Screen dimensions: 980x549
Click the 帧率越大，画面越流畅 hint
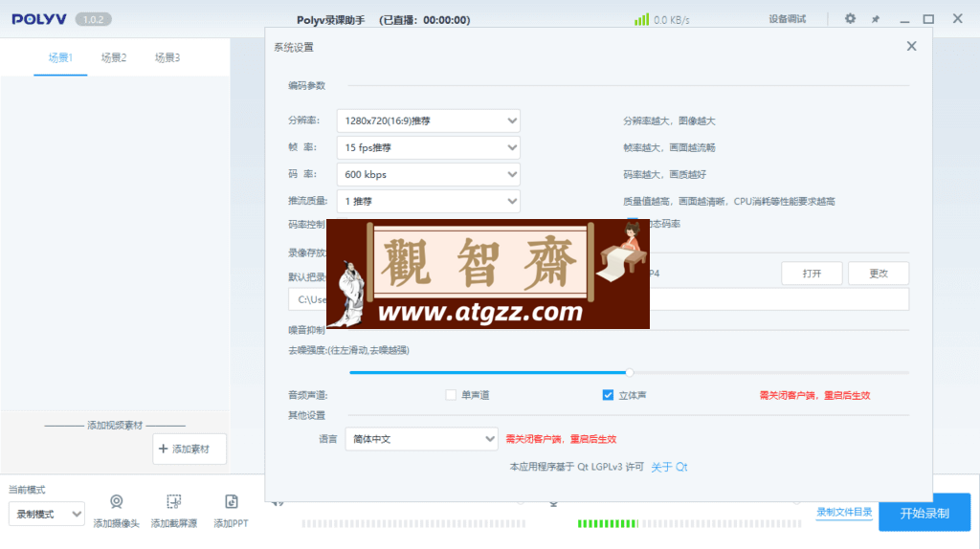pyautogui.click(x=669, y=148)
